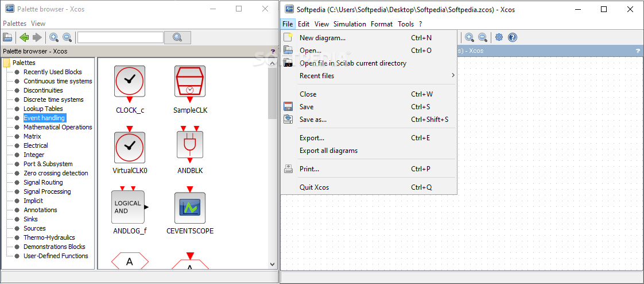The height and width of the screenshot is (284, 644).
Task: Choose Open... from the File menu
Action: coord(369,51)
